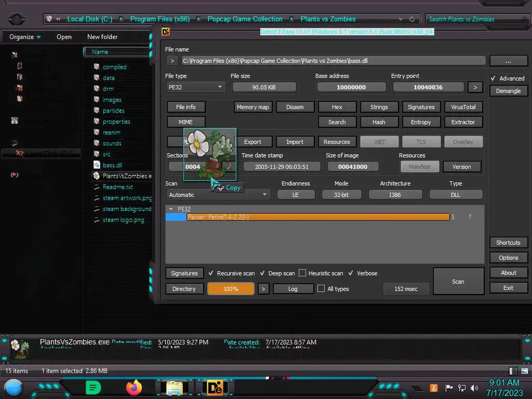
Task: Open the File type PE32 dropdown
Action: point(196,87)
